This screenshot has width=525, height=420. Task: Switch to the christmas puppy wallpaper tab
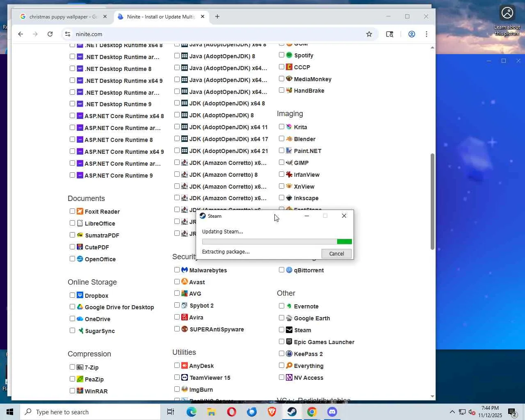(63, 17)
